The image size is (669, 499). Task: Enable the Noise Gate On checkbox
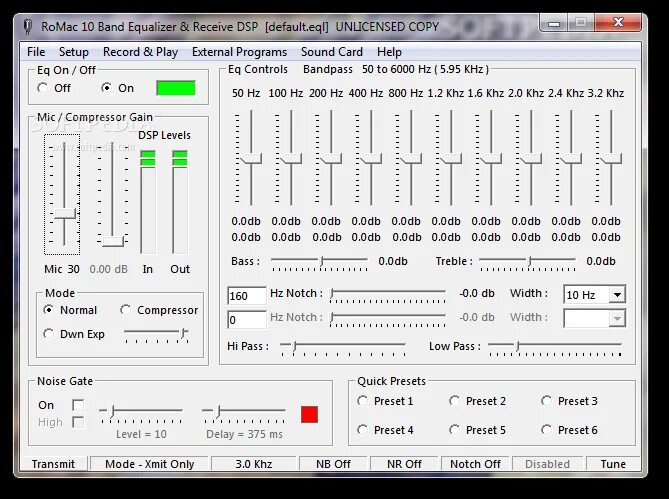[78, 405]
